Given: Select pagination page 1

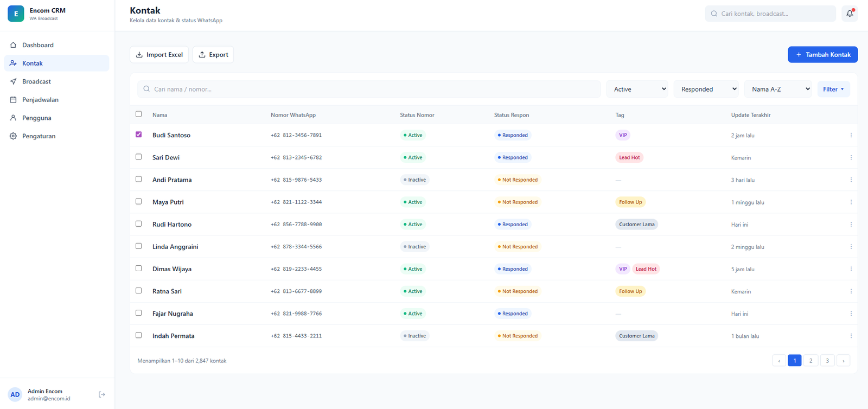Looking at the screenshot, I should [795, 361].
